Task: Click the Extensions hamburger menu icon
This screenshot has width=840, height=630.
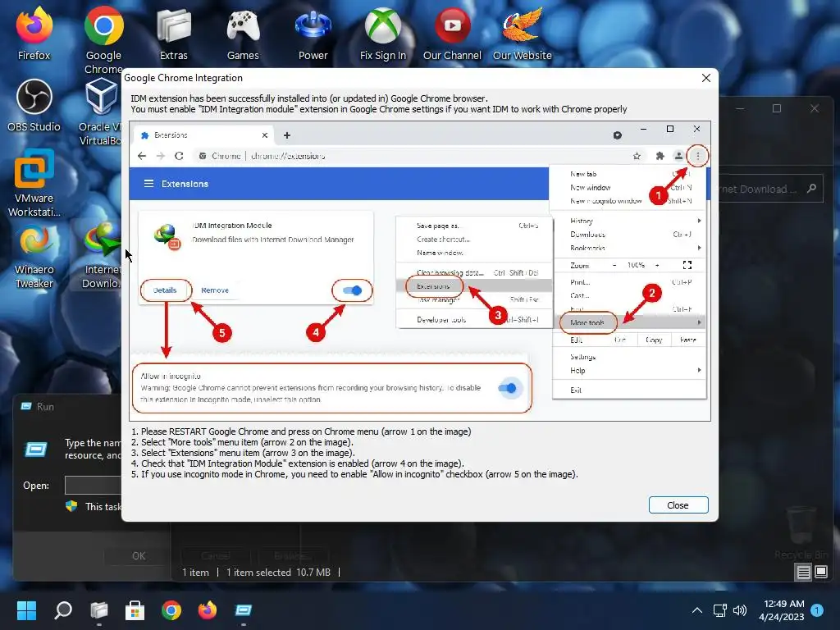Action: [148, 184]
